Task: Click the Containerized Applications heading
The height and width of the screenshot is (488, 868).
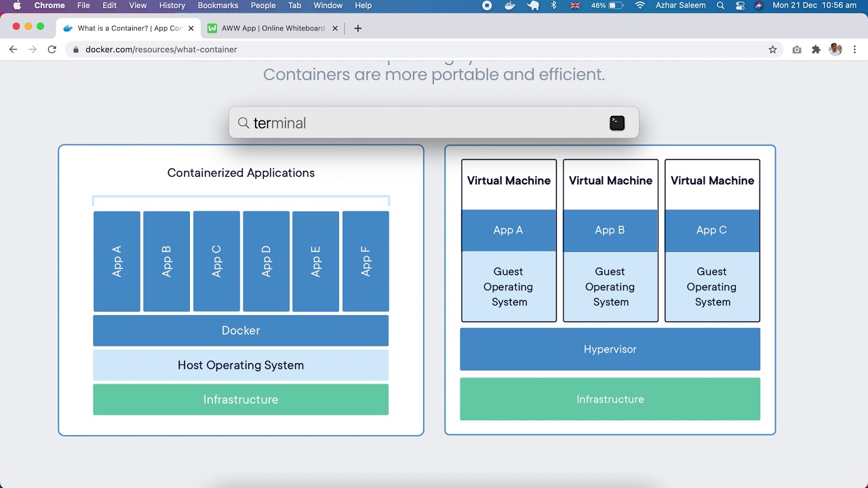Action: pos(241,173)
